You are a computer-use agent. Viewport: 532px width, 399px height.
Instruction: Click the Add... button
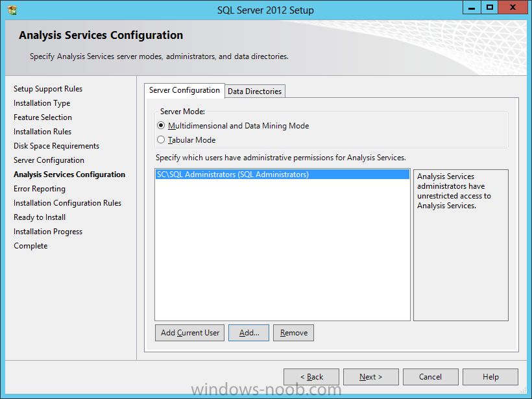click(x=248, y=333)
